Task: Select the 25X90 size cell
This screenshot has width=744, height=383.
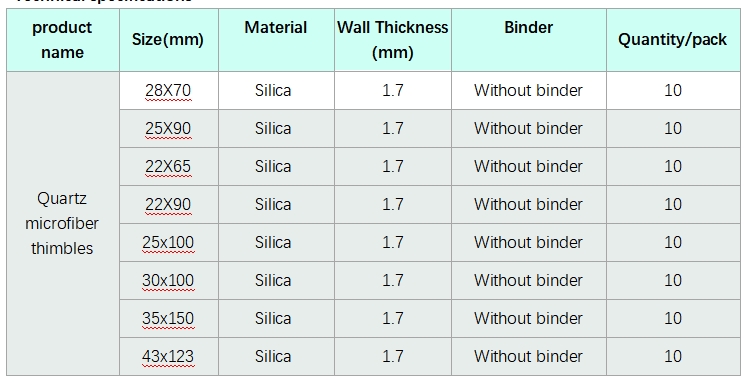Action: tap(168, 128)
